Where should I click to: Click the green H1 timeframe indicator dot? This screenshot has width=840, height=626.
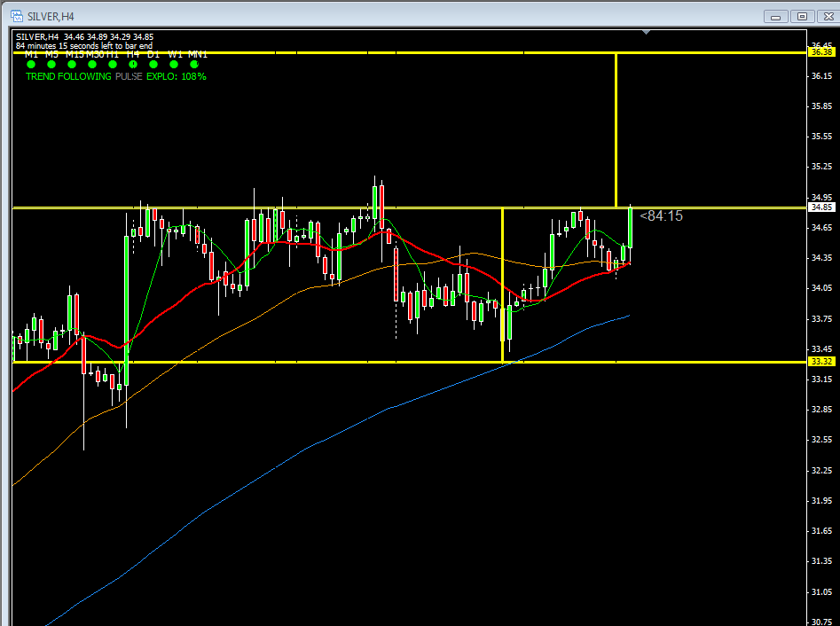click(113, 64)
